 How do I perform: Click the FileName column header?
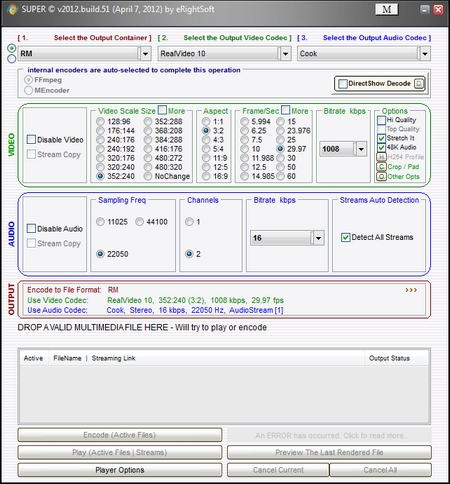(x=67, y=358)
